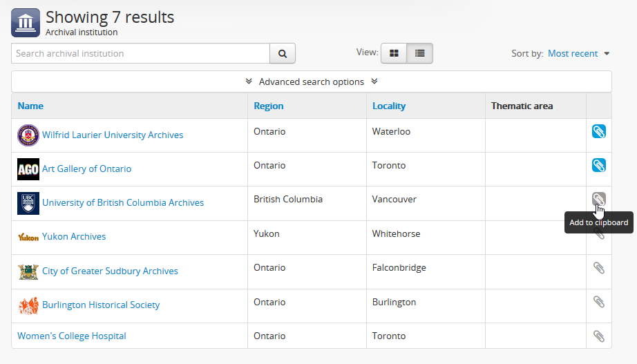
Task: Add Women's College Hospital to clipboard
Action: [598, 336]
